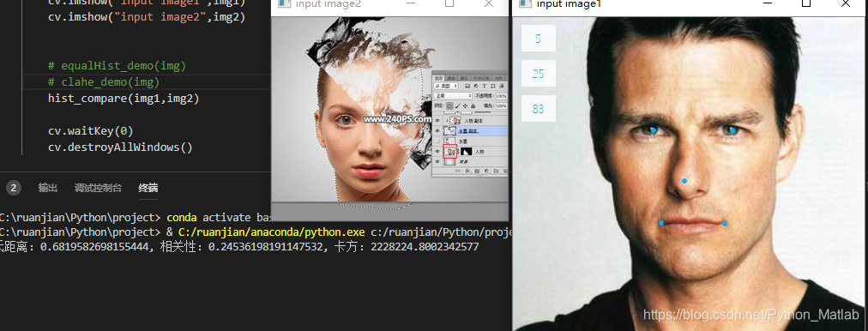Place cursor on the # equalHist_demo(img) comment
The height and width of the screenshot is (331, 868).
coord(117,66)
